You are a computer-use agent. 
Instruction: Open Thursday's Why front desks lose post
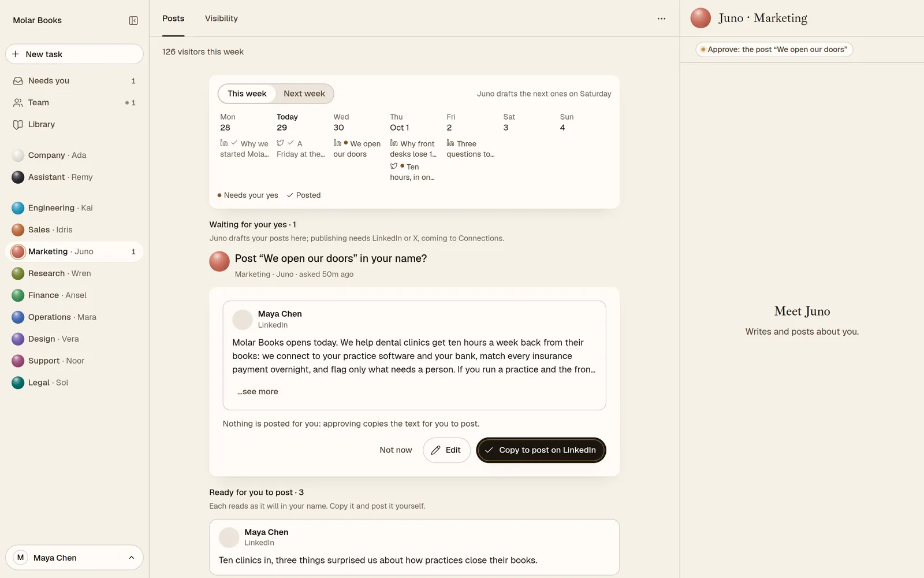(x=413, y=149)
